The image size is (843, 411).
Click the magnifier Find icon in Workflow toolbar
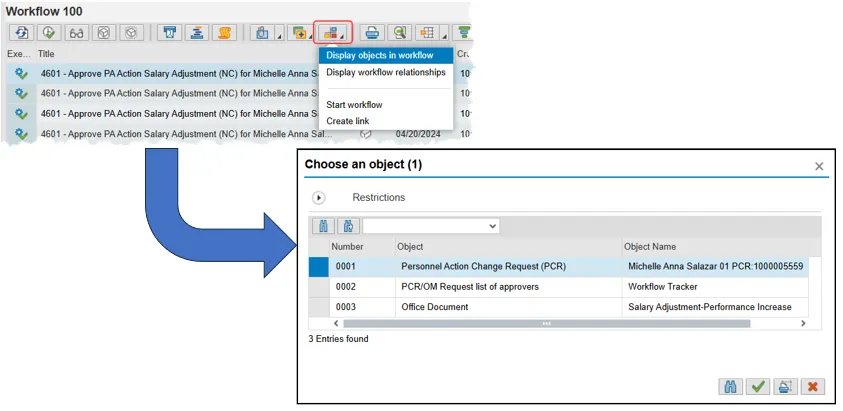399,33
